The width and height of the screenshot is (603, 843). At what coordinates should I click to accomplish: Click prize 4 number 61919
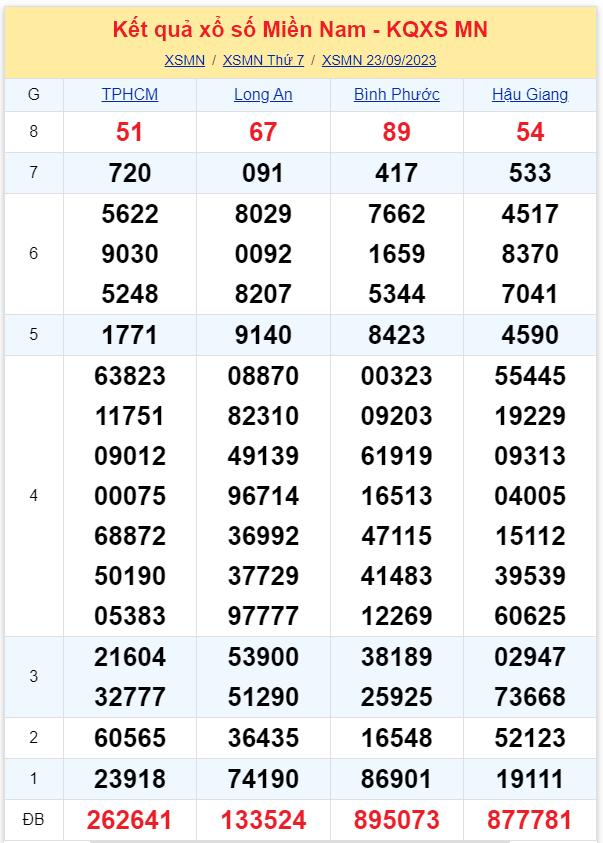[x=397, y=456]
